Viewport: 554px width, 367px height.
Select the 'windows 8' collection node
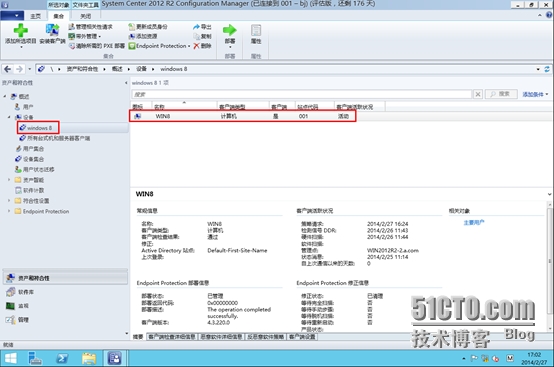[40, 128]
